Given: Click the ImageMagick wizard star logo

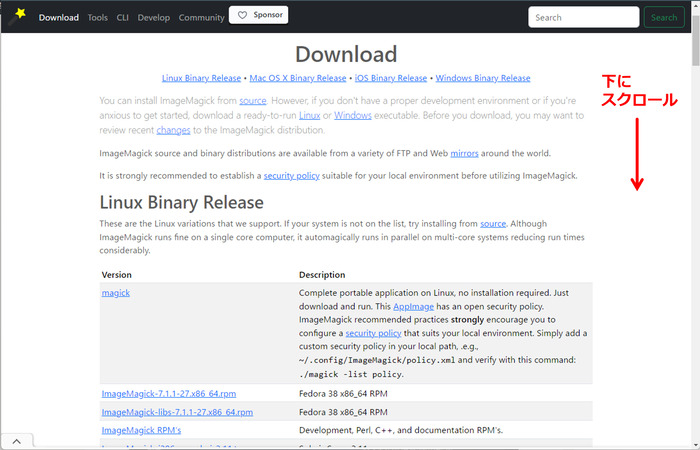Looking at the screenshot, I should (17, 17).
